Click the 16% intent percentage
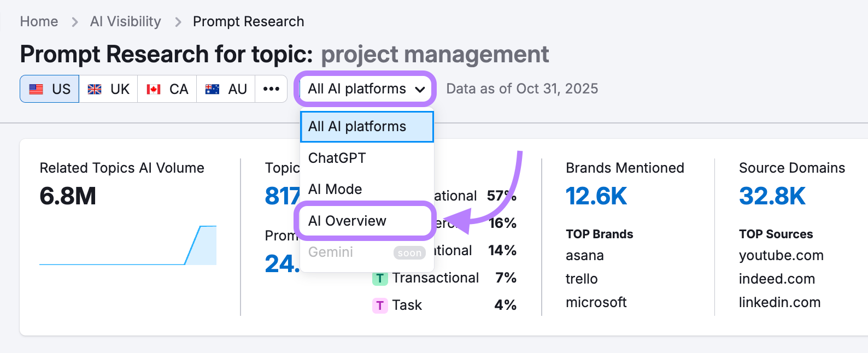The height and width of the screenshot is (353, 868). point(502,223)
